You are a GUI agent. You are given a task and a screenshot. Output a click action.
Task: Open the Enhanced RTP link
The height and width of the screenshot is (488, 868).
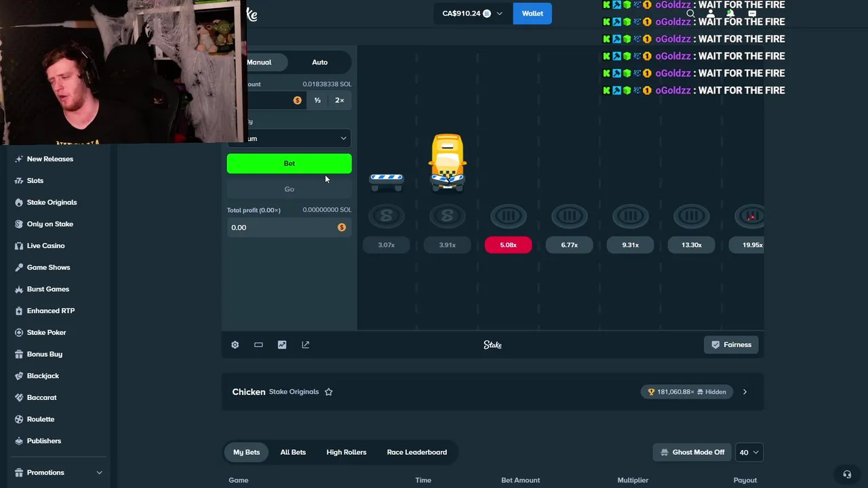[51, 310]
